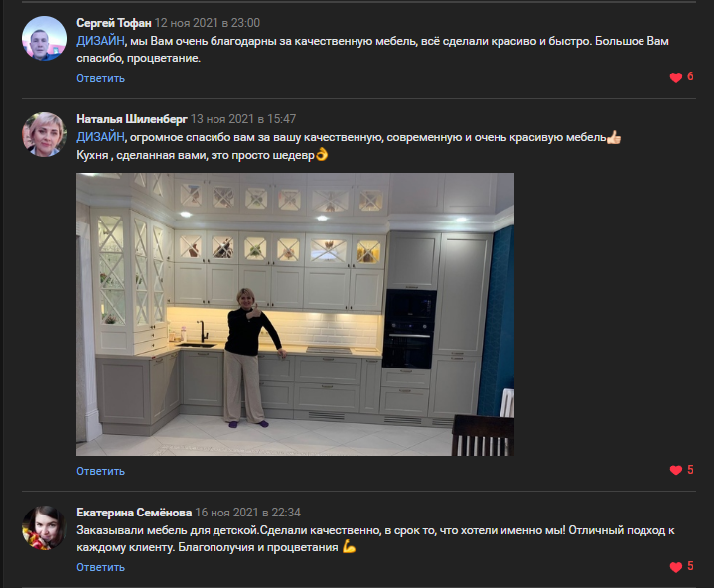
Task: Open Екатерина Семёнова's avatar photo
Action: tap(44, 527)
